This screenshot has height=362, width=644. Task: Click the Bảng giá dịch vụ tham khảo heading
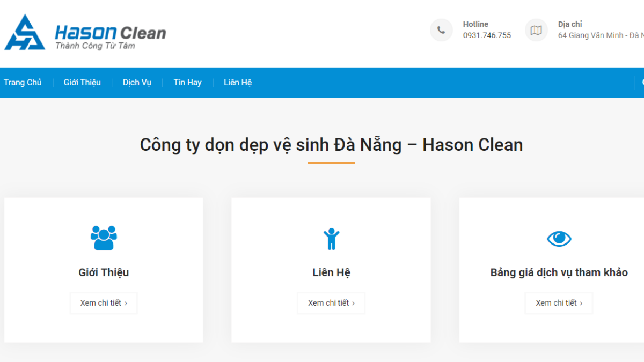coord(559,272)
